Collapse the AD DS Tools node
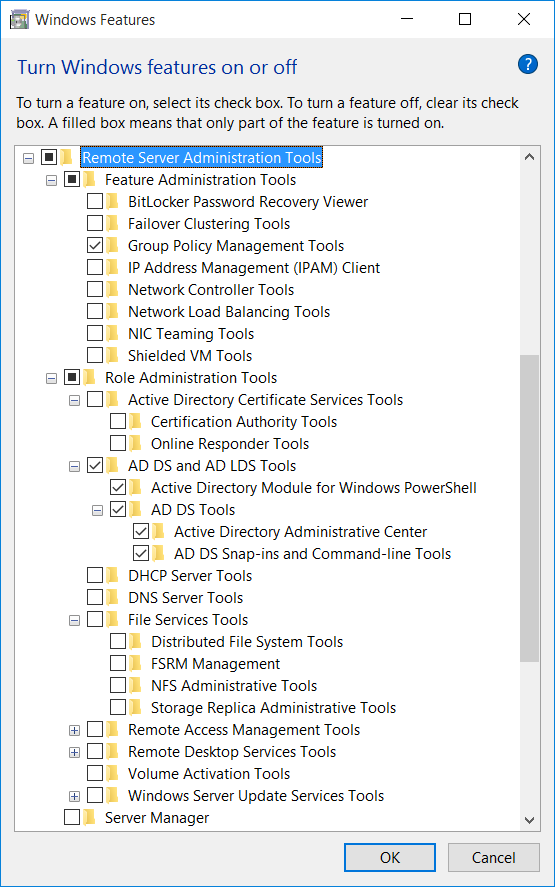 97,510
